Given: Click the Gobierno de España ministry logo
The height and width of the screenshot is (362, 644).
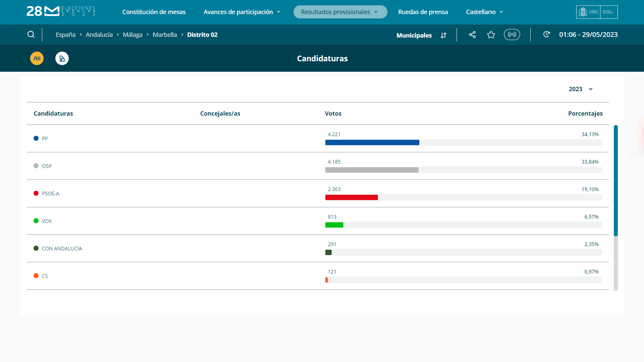Looking at the screenshot, I should (x=597, y=12).
